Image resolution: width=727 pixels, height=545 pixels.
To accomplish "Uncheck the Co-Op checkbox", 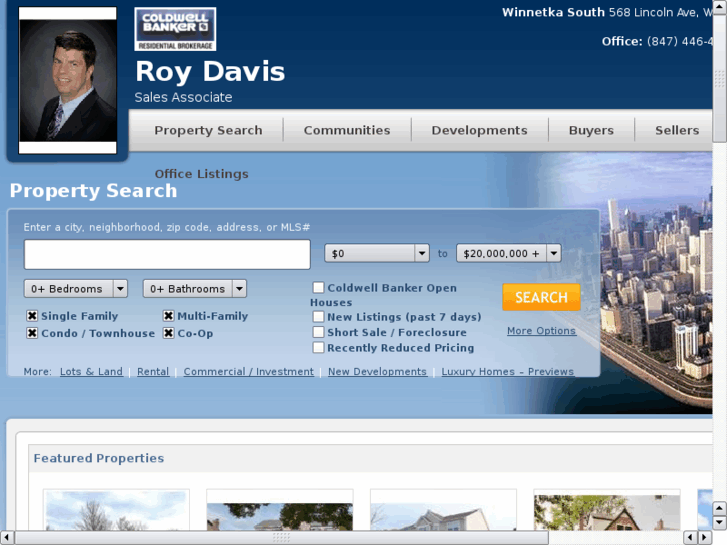I will pyautogui.click(x=168, y=333).
